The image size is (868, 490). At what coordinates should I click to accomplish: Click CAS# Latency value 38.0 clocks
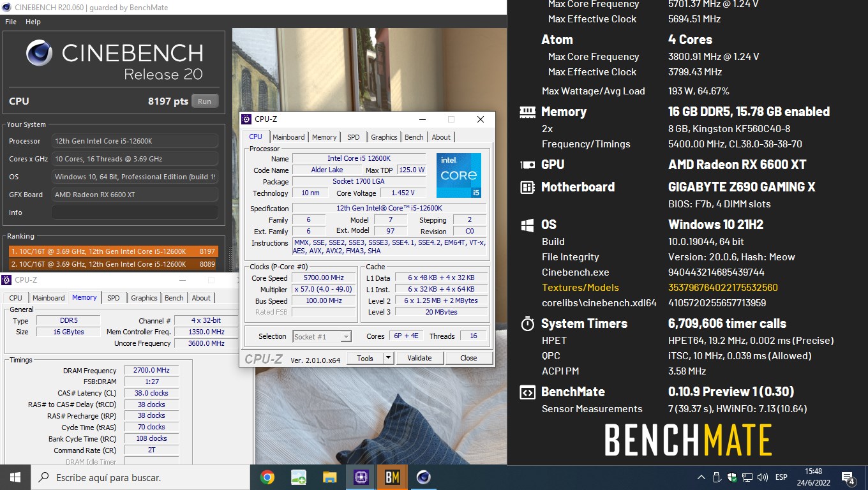click(151, 393)
